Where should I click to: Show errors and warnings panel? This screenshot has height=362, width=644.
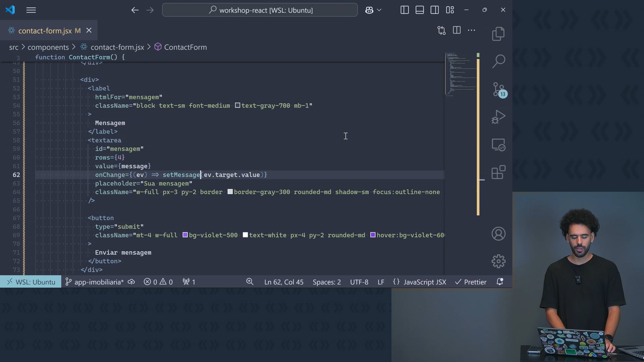tap(158, 282)
